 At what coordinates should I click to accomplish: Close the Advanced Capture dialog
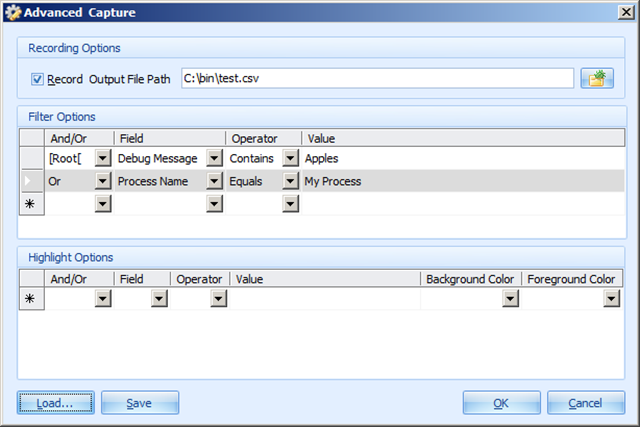coord(621,13)
